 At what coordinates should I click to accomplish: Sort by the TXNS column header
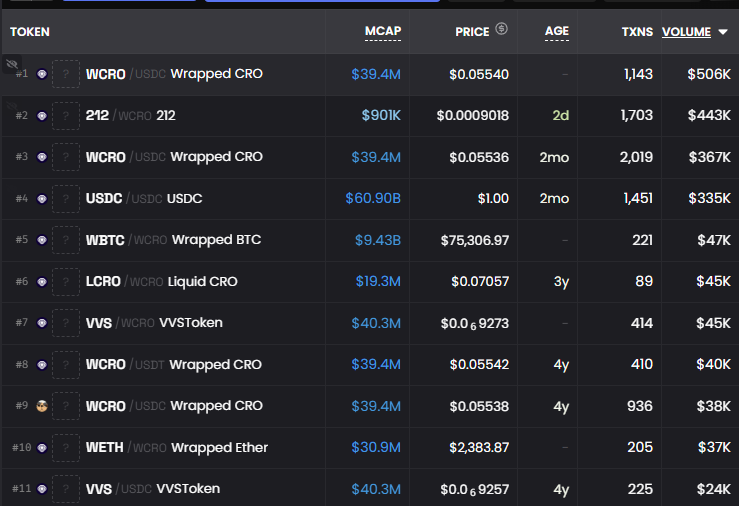637,32
